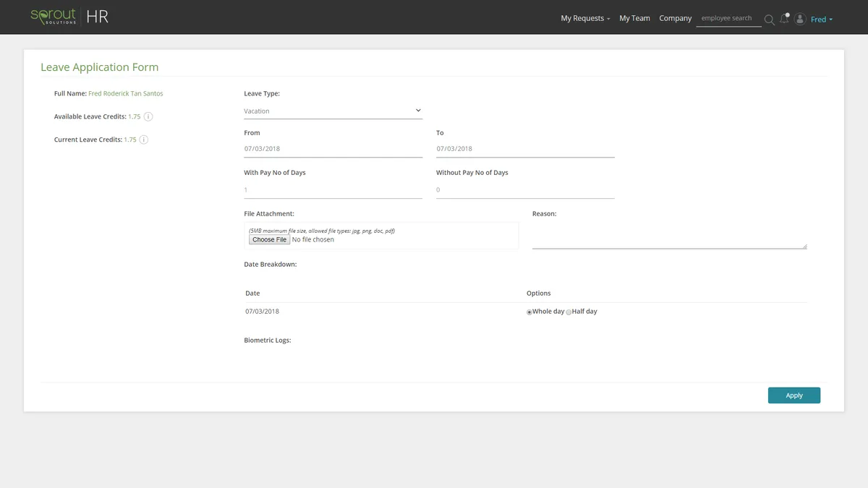Screen dimensions: 868x488
Task: Focus the Reason text area
Action: 669,236
